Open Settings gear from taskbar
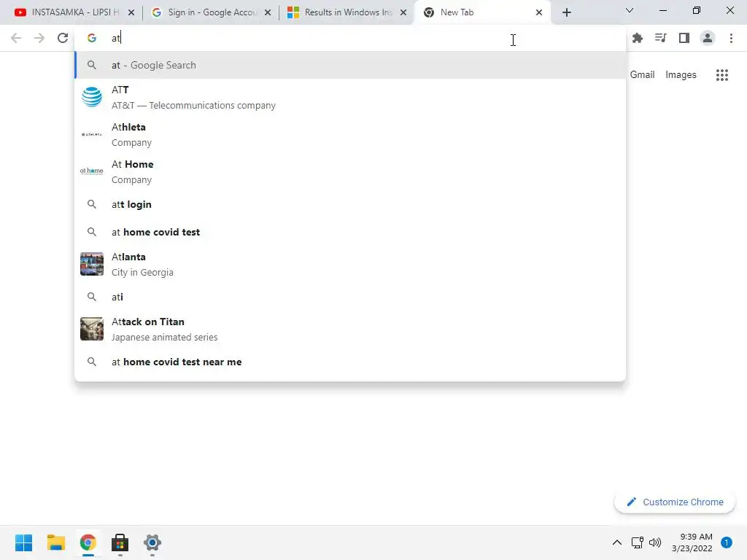747x560 pixels. [152, 542]
